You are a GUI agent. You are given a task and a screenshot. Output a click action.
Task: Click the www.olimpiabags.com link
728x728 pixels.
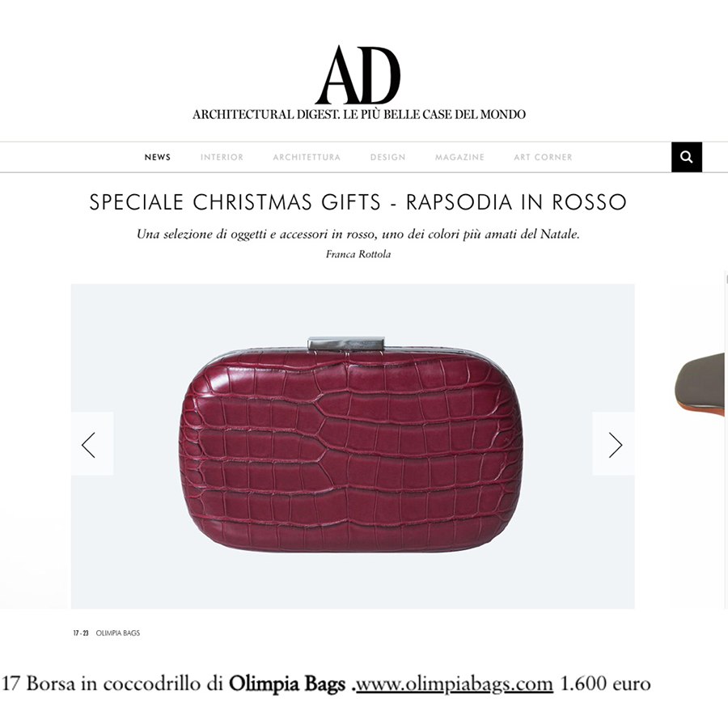(454, 684)
